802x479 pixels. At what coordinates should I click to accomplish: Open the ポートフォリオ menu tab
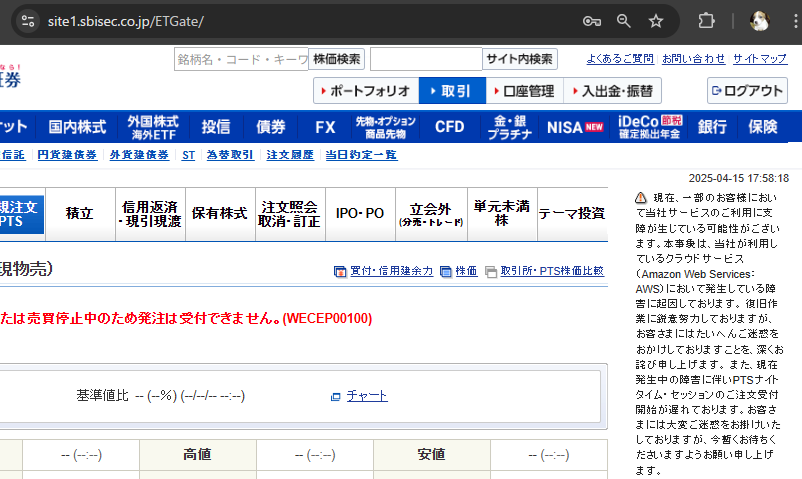coord(365,91)
